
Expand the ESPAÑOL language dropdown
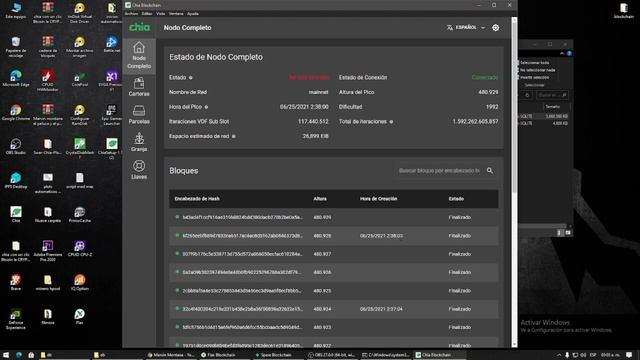[466, 28]
